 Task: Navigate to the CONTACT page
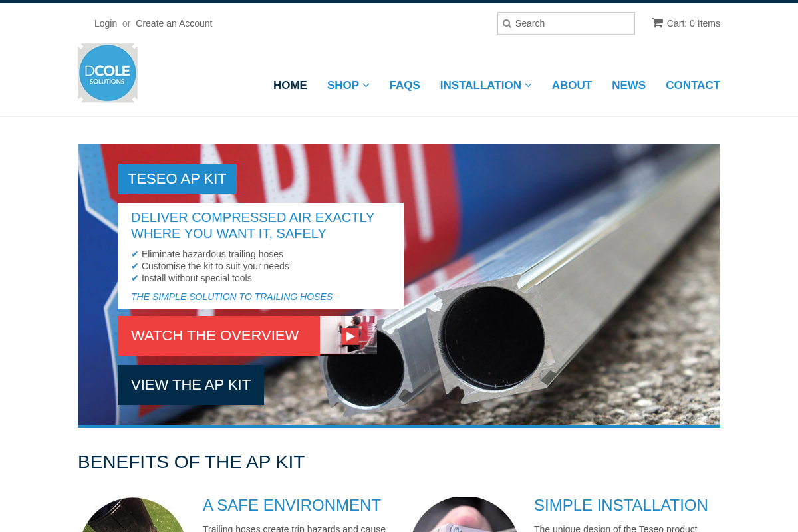[693, 85]
